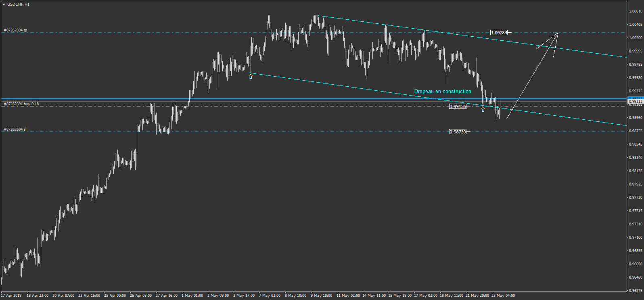Click the grey 0.99212 current price tag
This screenshot has height=300, width=644.
click(635, 102)
